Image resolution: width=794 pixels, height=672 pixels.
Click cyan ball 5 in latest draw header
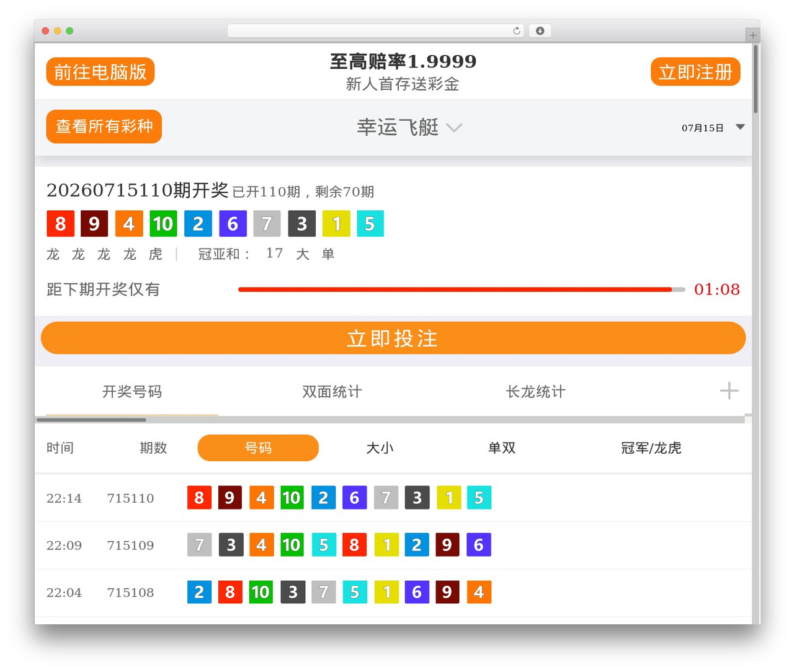tap(370, 224)
